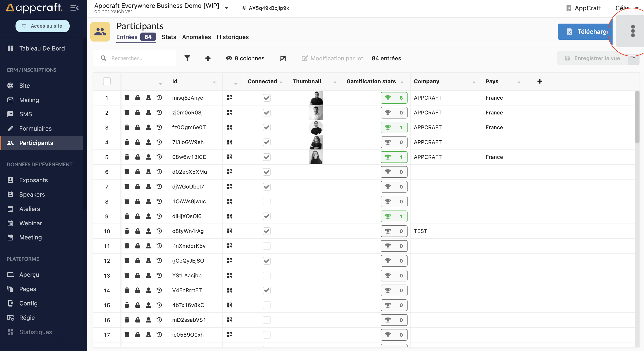This screenshot has height=351, width=644.
Task: Collapse the sidebar with menu icon
Action: pos(74,8)
